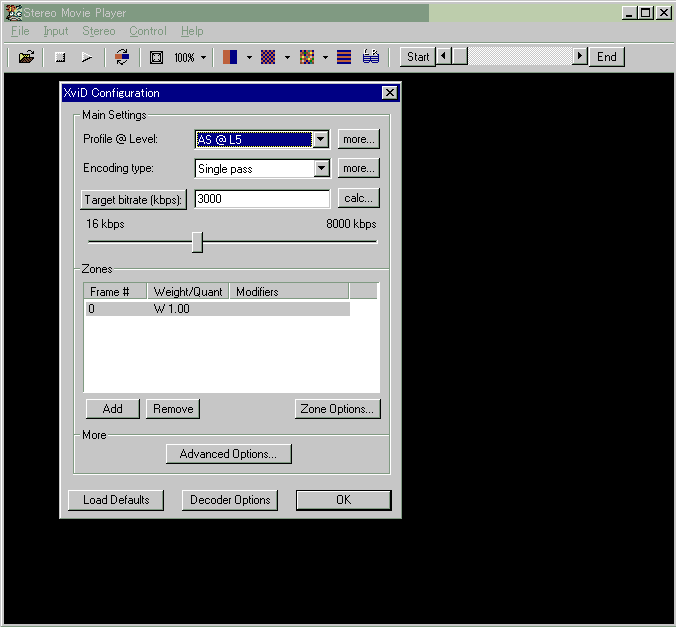Open the 100% zoom dropdown

point(204,57)
